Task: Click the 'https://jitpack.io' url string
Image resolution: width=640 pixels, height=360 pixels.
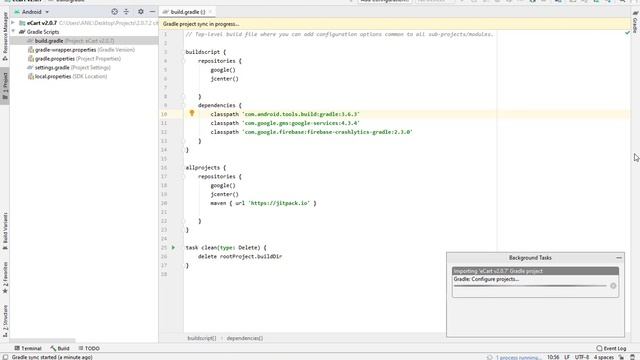Action: click(x=279, y=203)
